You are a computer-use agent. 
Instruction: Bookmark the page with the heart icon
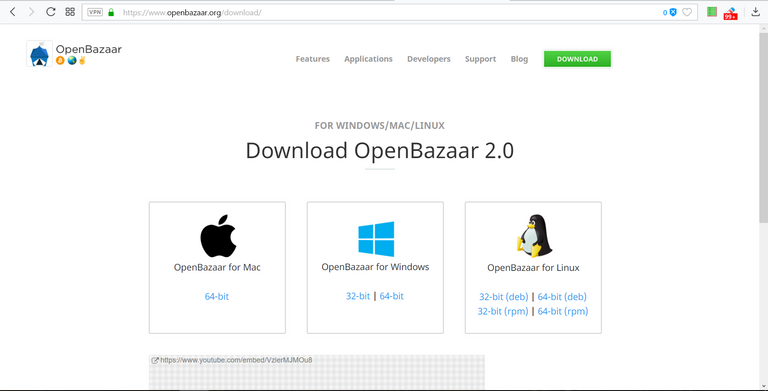coord(687,12)
